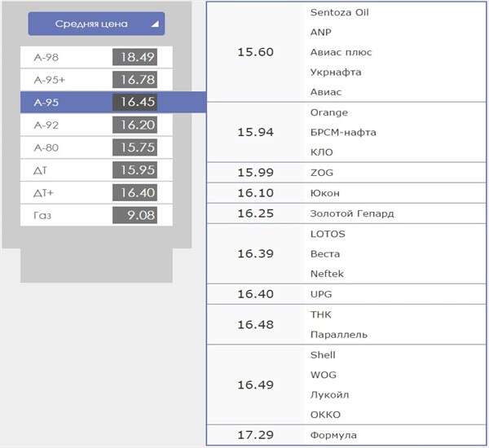The width and height of the screenshot is (489, 448).
Task: Click UPG station name
Action: point(321,294)
